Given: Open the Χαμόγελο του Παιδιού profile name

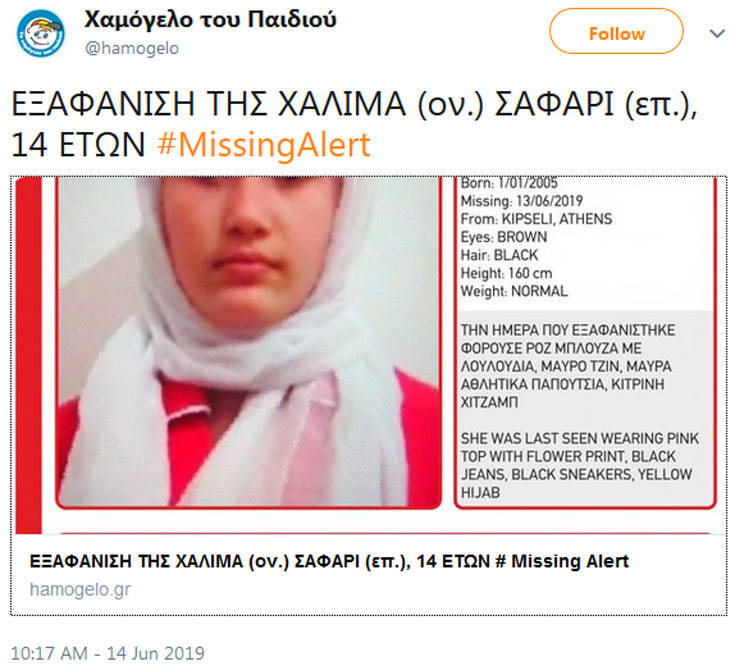Looking at the screenshot, I should [210, 20].
